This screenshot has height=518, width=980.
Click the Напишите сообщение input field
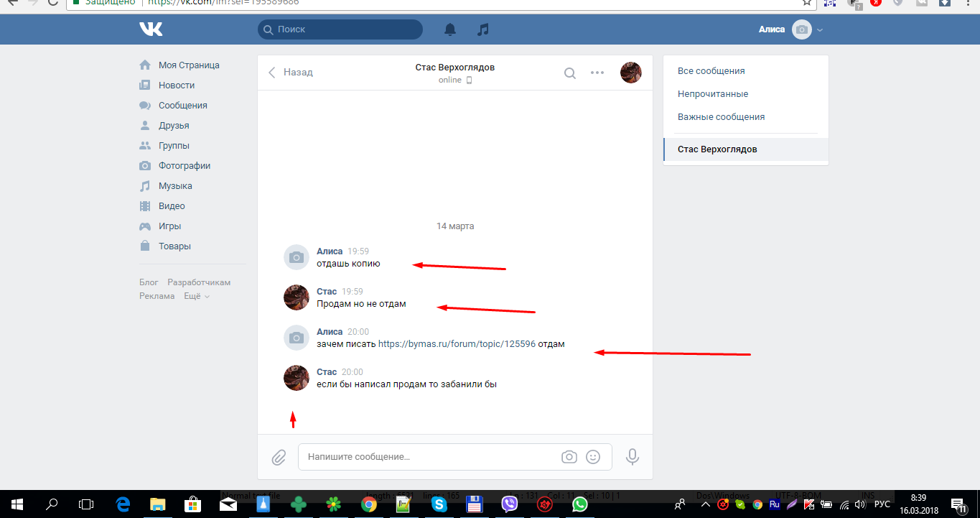pyautogui.click(x=431, y=457)
